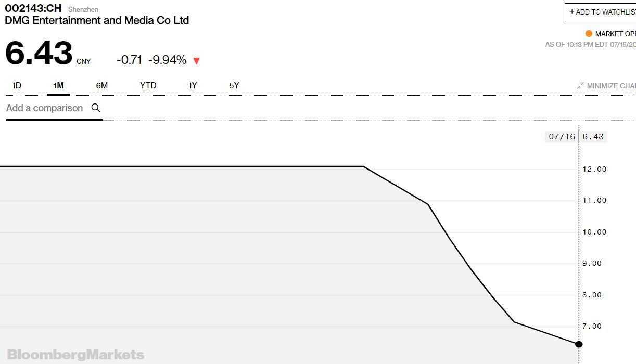Focus the Add a comparison field
This screenshot has height=364, width=636.
tap(45, 108)
